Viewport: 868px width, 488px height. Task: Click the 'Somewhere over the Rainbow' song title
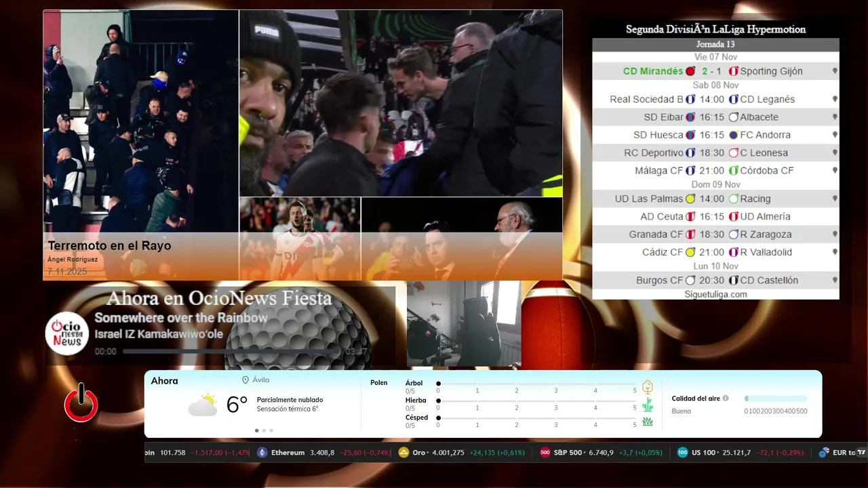(181, 318)
